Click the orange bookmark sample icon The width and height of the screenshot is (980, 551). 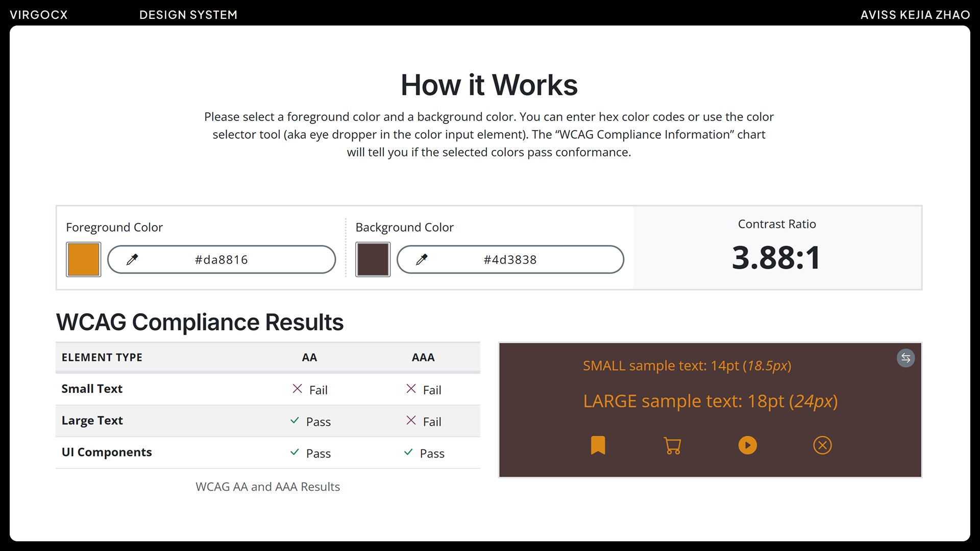point(598,445)
